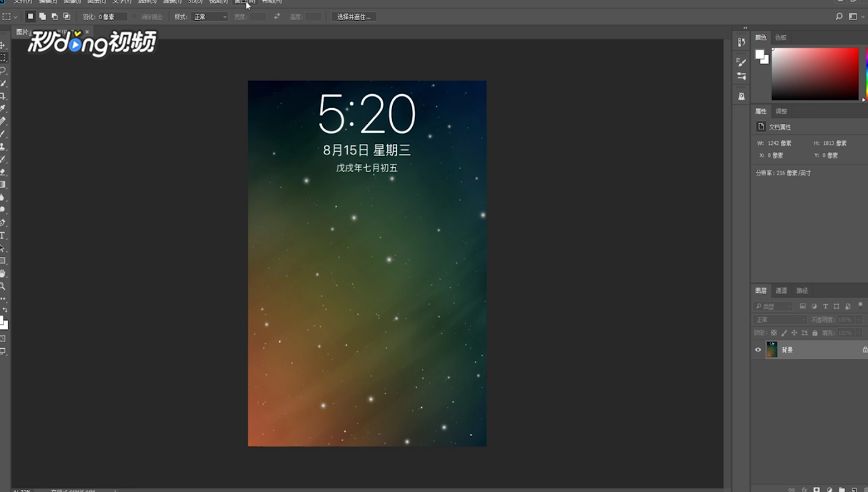The height and width of the screenshot is (492, 868).
Task: Click the layer style fx icon
Action: pos(804,489)
